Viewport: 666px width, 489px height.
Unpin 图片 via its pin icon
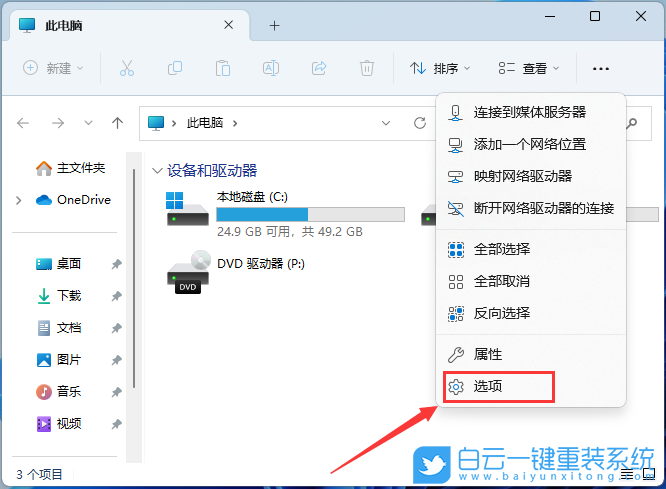point(116,360)
